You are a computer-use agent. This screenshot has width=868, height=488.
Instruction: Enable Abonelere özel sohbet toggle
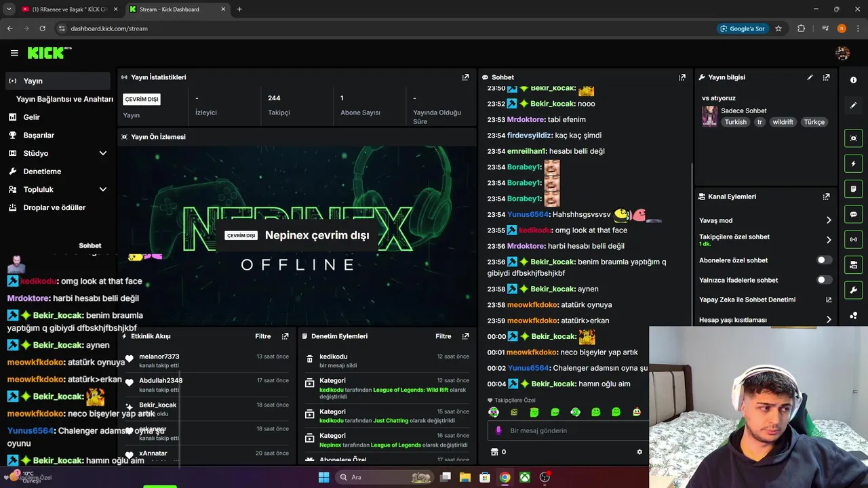824,260
